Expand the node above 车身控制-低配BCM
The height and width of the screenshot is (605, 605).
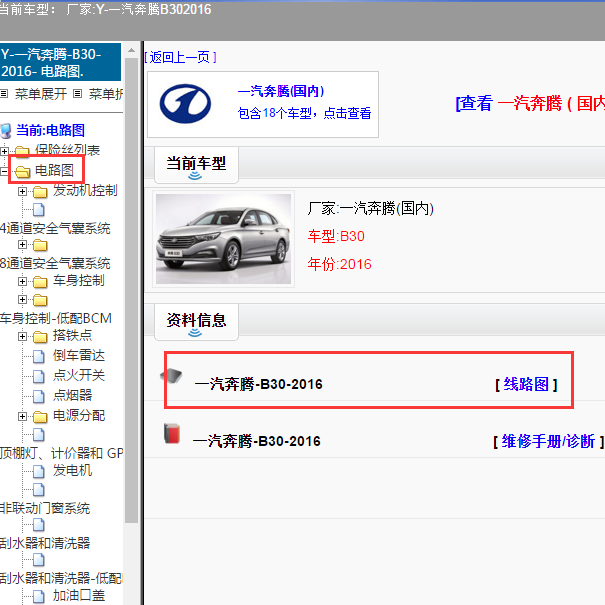point(22,299)
